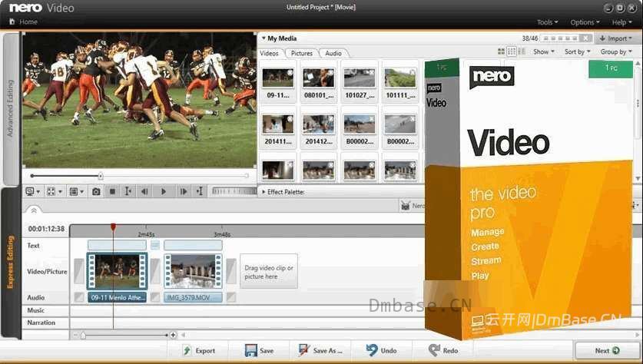Redo the last action
This screenshot has width=643, height=364.
pyautogui.click(x=443, y=350)
